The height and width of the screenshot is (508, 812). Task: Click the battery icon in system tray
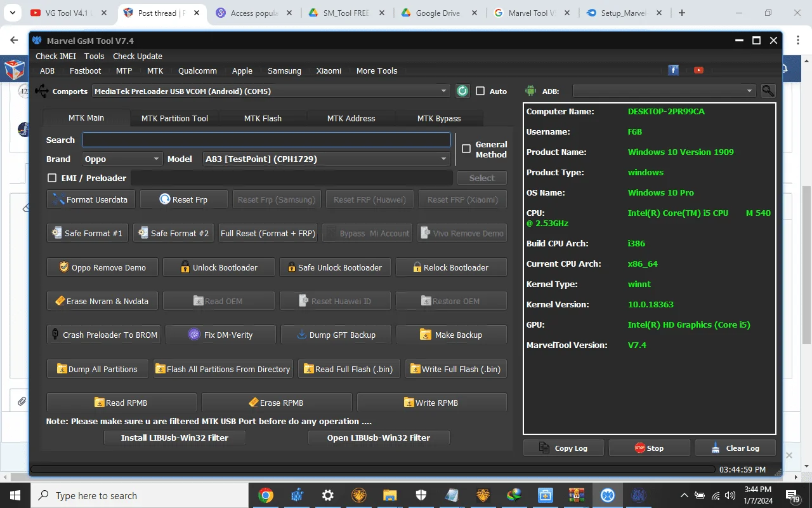coord(700,496)
